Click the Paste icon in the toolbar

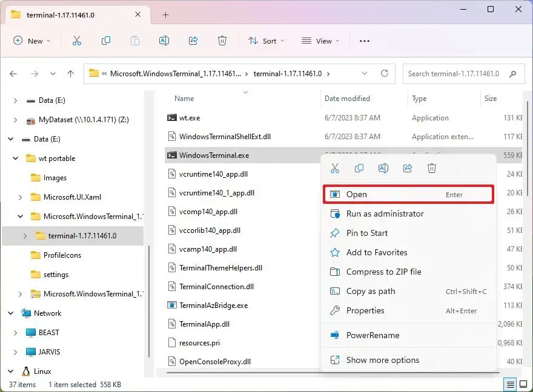pos(134,41)
